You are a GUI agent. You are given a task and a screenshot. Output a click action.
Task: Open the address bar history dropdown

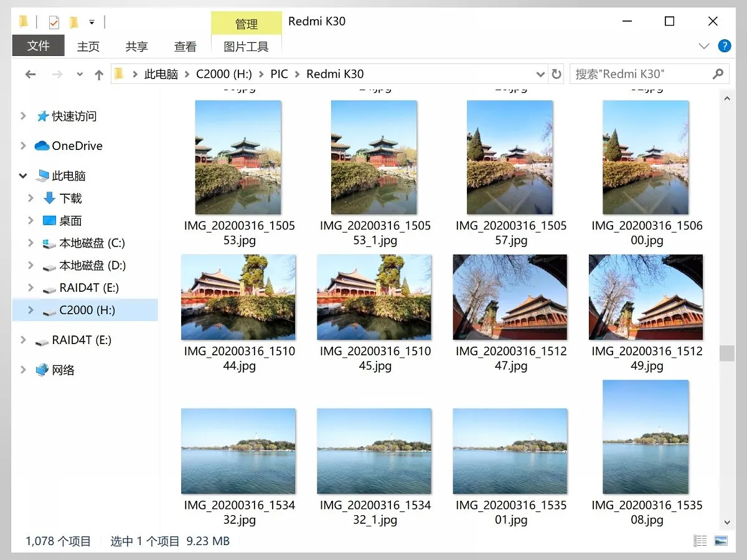pos(540,74)
